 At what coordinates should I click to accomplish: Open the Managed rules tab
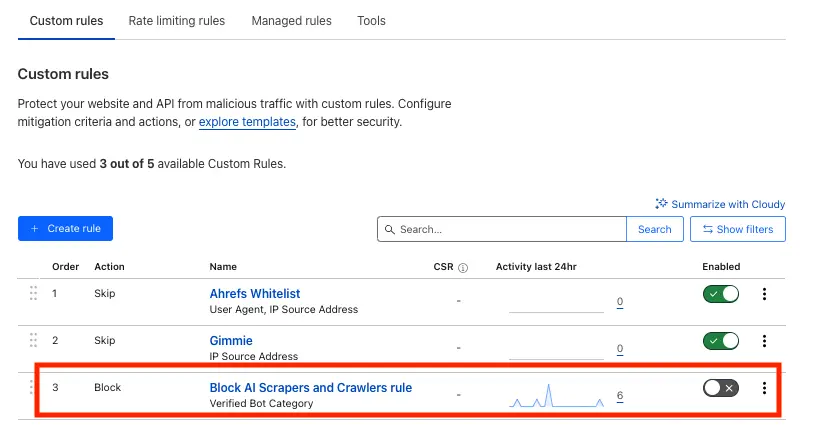[291, 21]
